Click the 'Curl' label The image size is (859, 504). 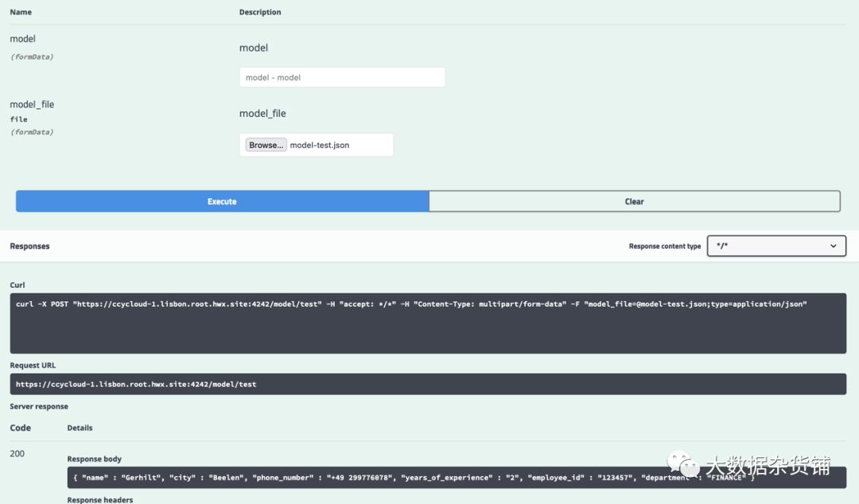pos(17,285)
